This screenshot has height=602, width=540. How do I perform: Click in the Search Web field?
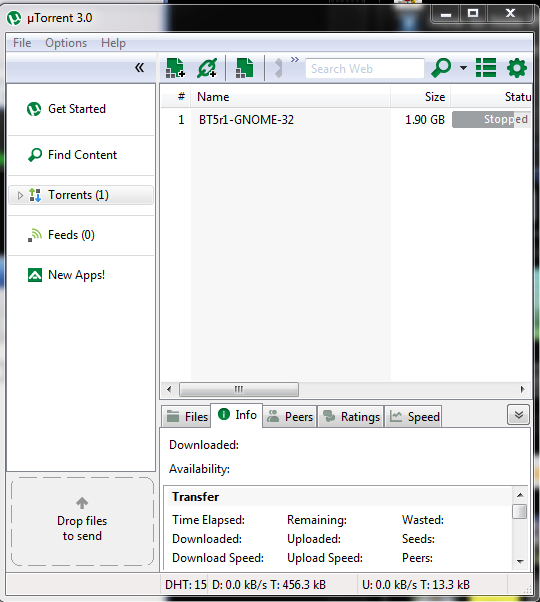[x=365, y=69]
